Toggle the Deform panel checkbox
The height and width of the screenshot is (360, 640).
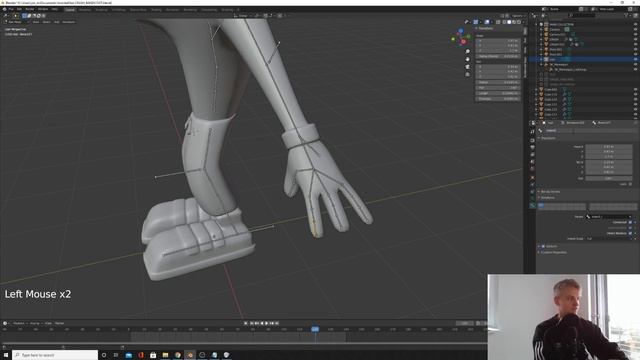(543, 247)
